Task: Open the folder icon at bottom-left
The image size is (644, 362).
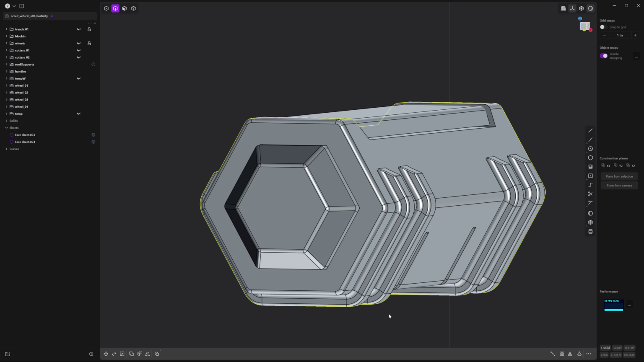Action: (8, 354)
